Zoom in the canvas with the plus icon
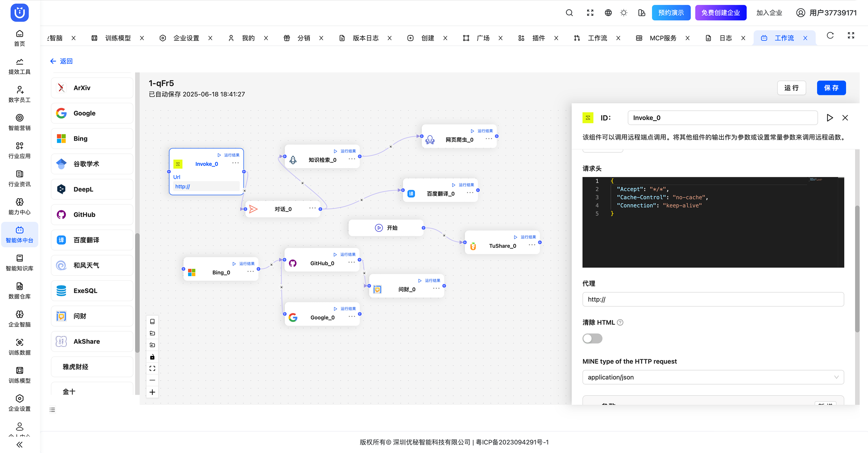 [152, 392]
